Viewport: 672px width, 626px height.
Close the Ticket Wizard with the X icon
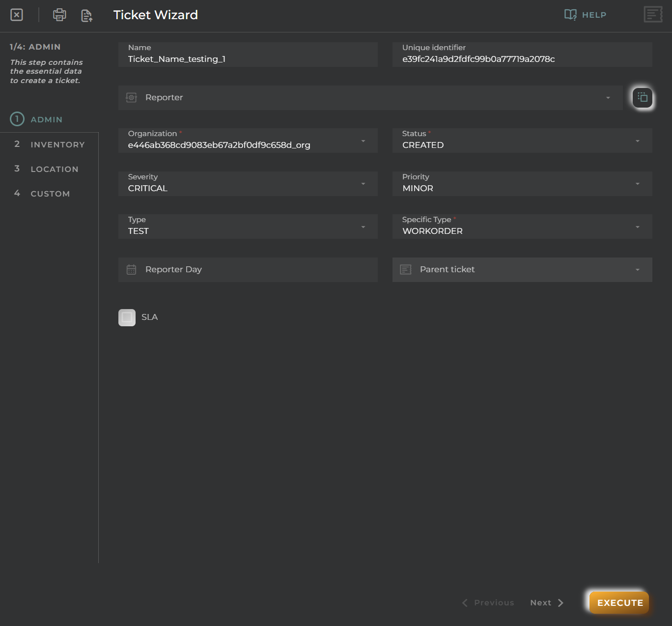(17, 15)
